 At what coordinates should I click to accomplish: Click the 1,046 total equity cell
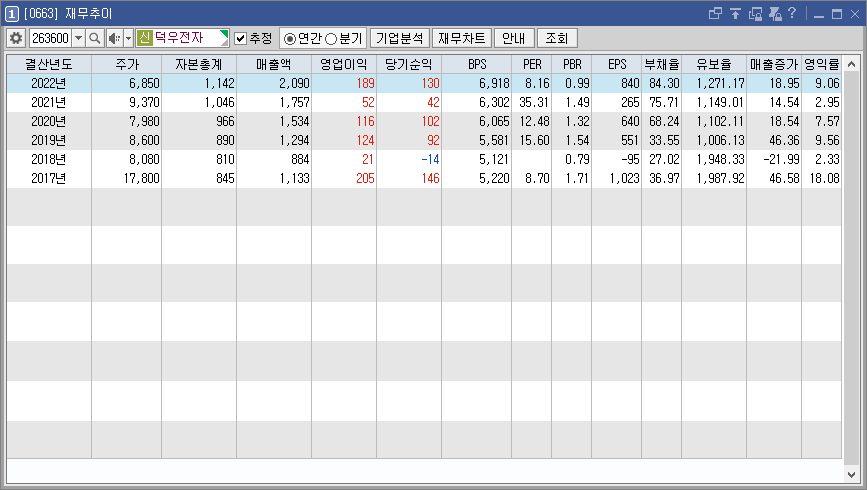[x=199, y=102]
